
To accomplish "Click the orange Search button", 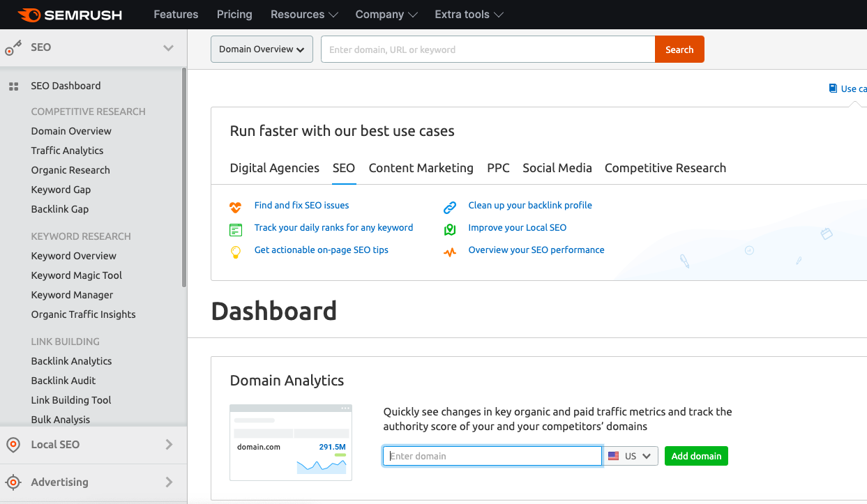I will [x=679, y=49].
